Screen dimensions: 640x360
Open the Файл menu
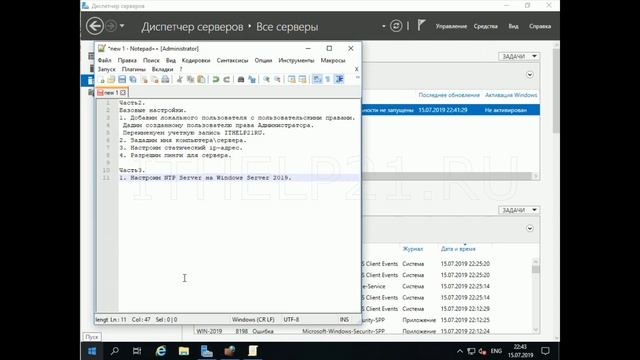tap(104, 60)
